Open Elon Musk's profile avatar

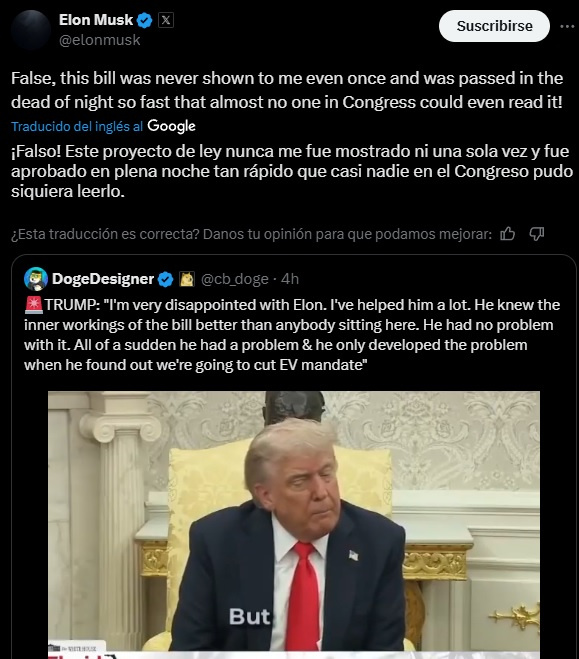coord(31,30)
